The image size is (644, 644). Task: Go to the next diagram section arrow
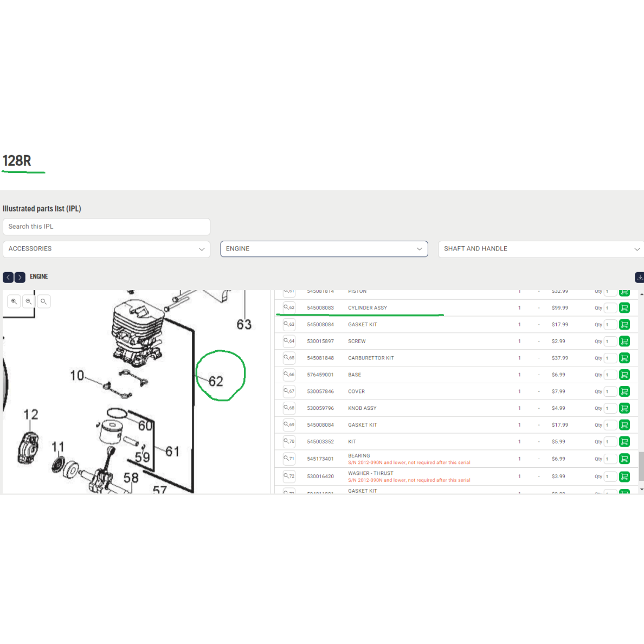tap(20, 277)
